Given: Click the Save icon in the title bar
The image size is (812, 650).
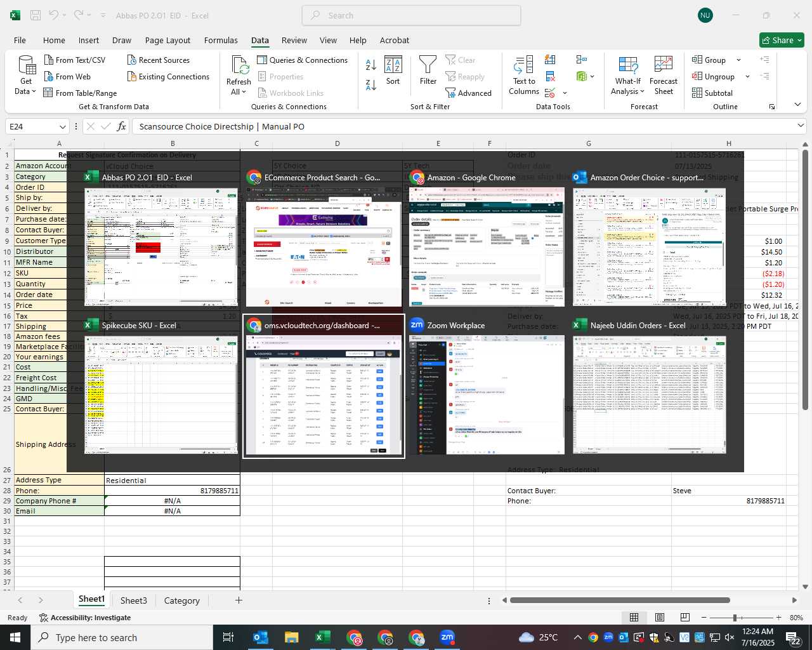Looking at the screenshot, I should [x=36, y=15].
